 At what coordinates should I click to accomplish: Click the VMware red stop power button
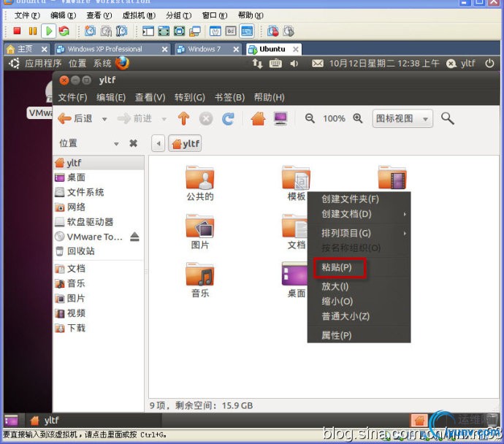[x=17, y=31]
